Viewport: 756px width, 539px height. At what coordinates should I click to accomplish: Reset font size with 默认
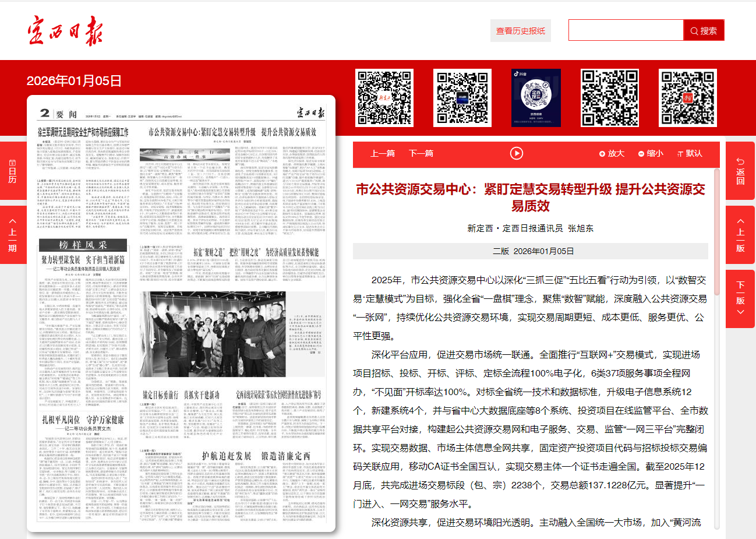click(x=689, y=154)
